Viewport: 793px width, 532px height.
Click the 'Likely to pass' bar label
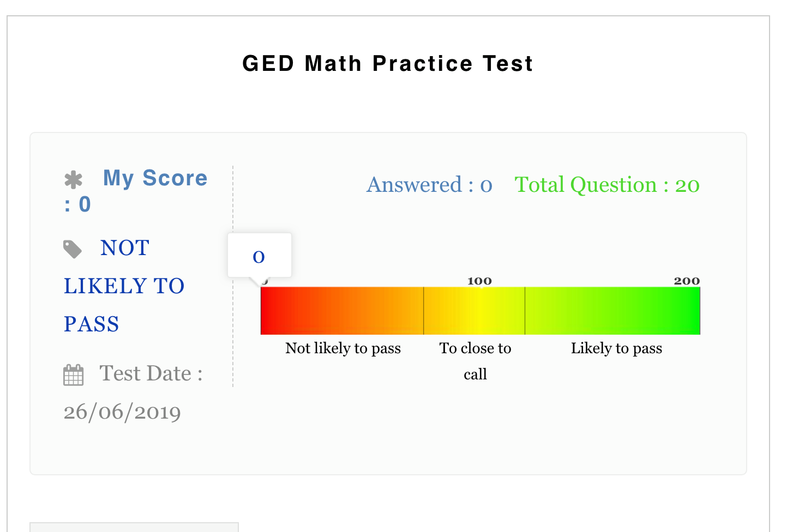(616, 348)
